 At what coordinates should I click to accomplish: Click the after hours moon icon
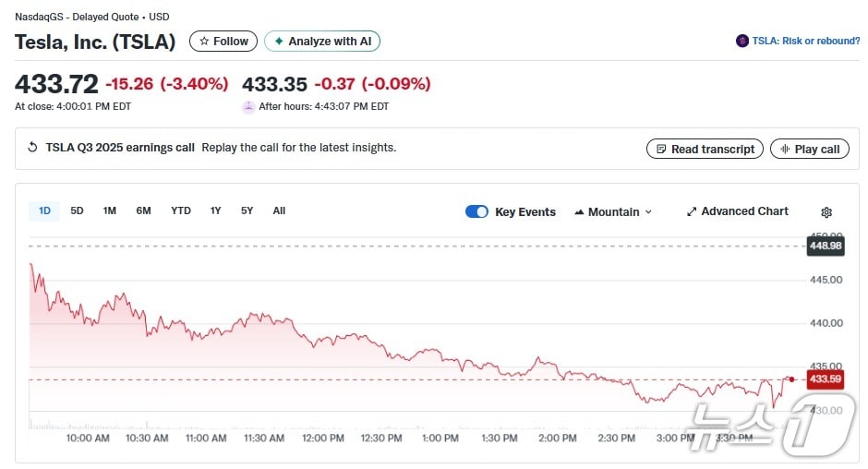[x=248, y=107]
